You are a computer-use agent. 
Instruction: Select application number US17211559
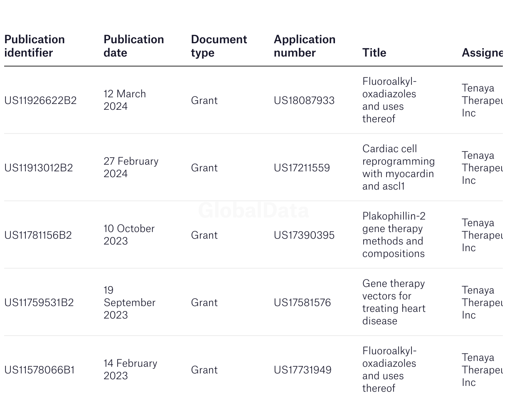click(x=302, y=168)
